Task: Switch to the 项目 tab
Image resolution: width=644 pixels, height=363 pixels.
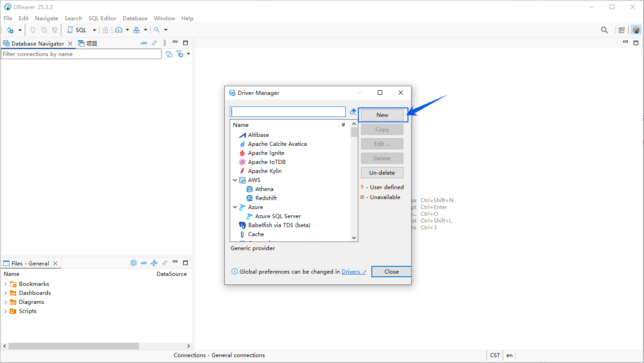Action: (88, 43)
